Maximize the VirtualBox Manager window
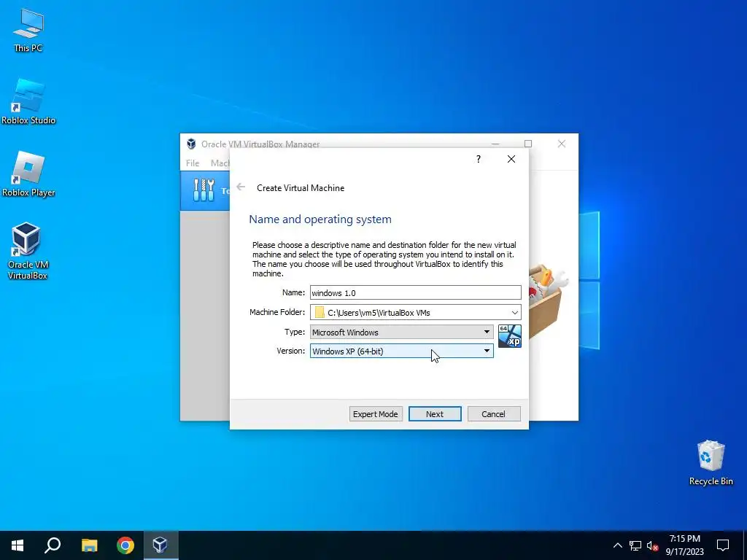This screenshot has width=747, height=560. click(x=528, y=144)
